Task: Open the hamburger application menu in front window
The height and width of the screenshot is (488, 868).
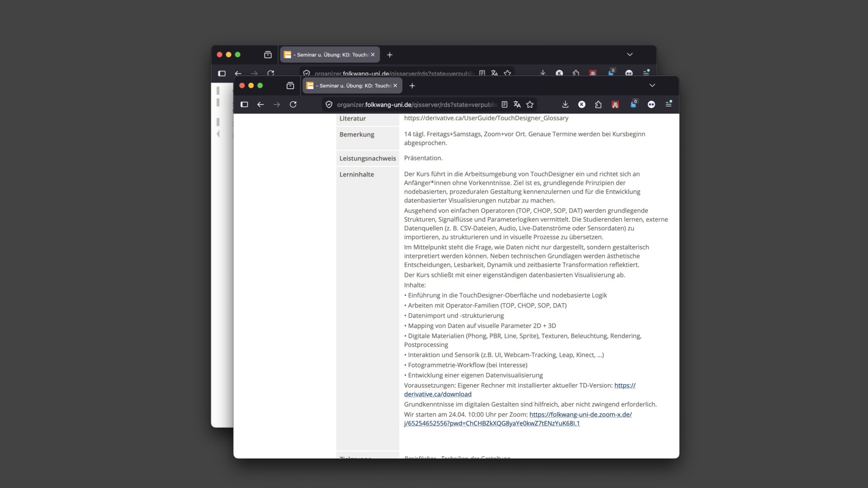Action: click(669, 104)
